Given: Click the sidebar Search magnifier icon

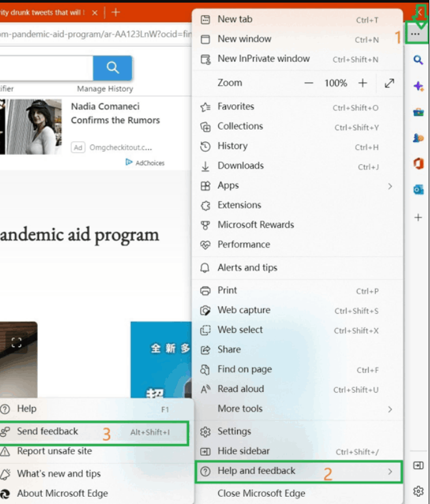Looking at the screenshot, I should click(418, 60).
